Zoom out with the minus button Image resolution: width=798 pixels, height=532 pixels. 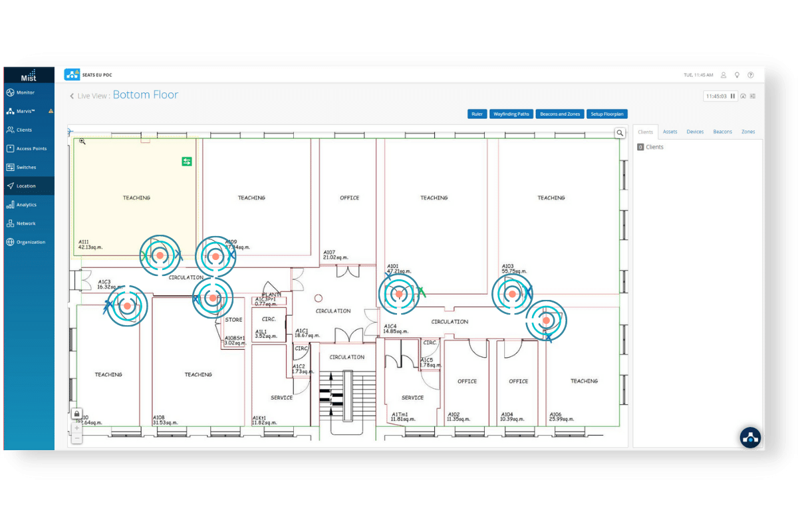[77, 438]
